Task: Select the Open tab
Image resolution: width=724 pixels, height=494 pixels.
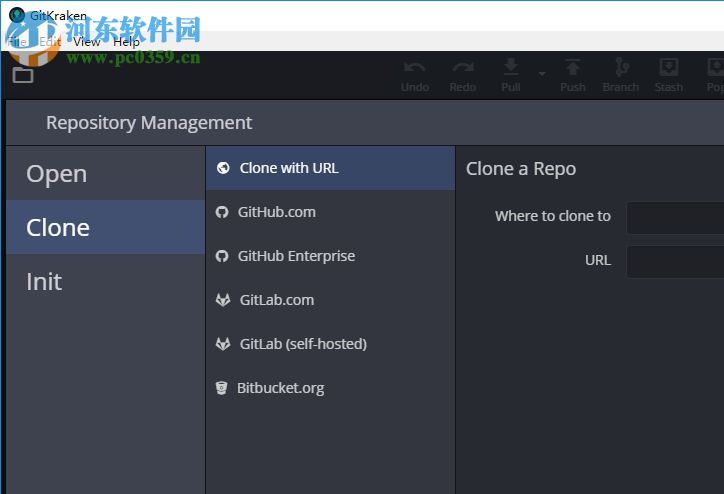Action: pos(106,174)
